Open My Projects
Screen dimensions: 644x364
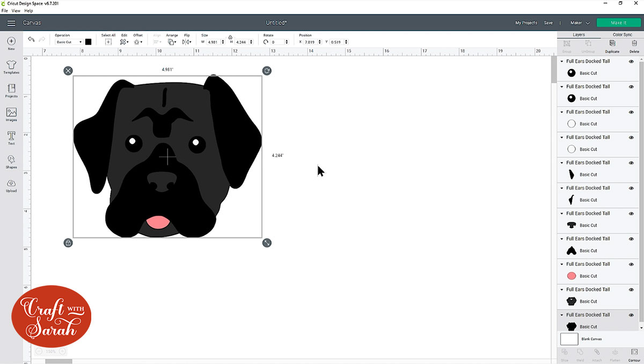tap(526, 23)
